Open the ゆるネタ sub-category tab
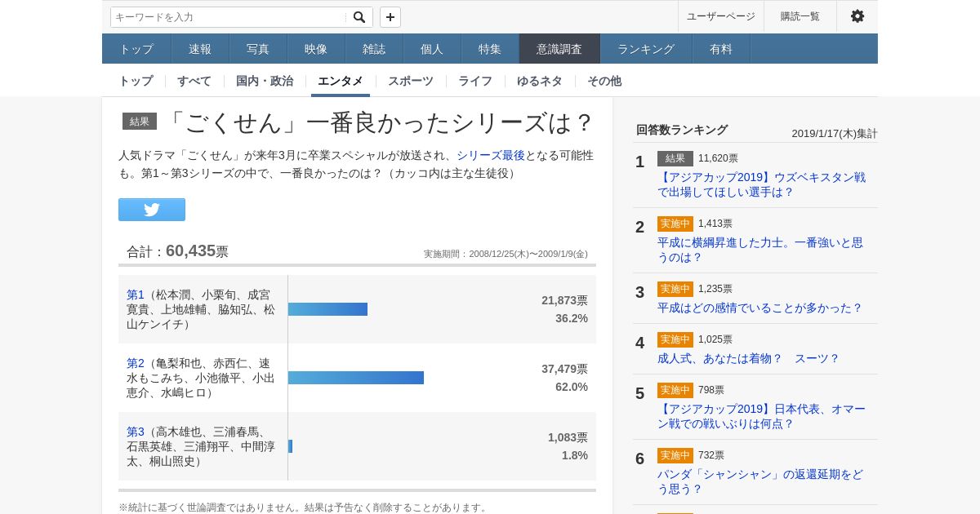This screenshot has height=514, width=980. [x=540, y=81]
